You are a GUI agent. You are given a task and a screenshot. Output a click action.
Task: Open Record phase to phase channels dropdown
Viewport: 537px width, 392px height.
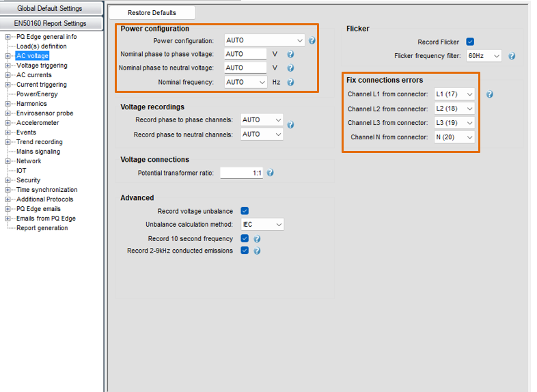[x=262, y=120]
